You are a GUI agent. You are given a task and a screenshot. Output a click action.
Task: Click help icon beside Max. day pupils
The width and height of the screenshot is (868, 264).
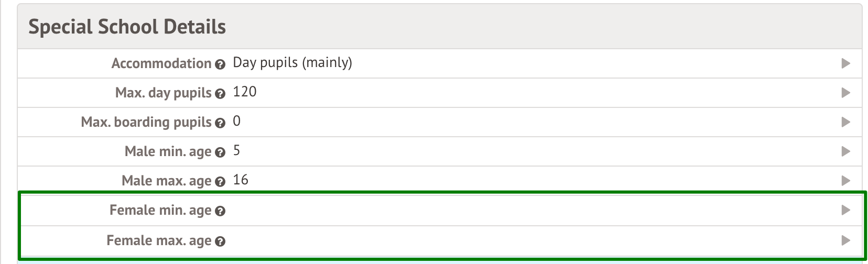(x=220, y=94)
